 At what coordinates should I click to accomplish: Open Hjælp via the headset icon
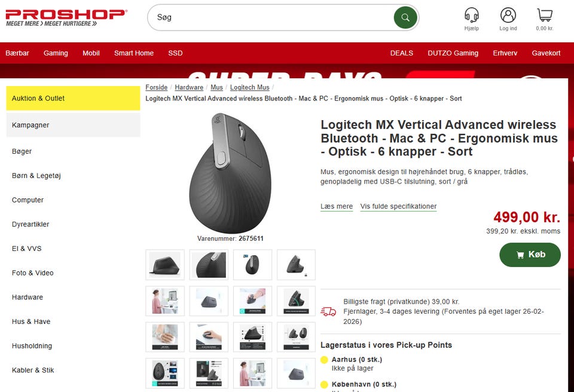pos(472,16)
